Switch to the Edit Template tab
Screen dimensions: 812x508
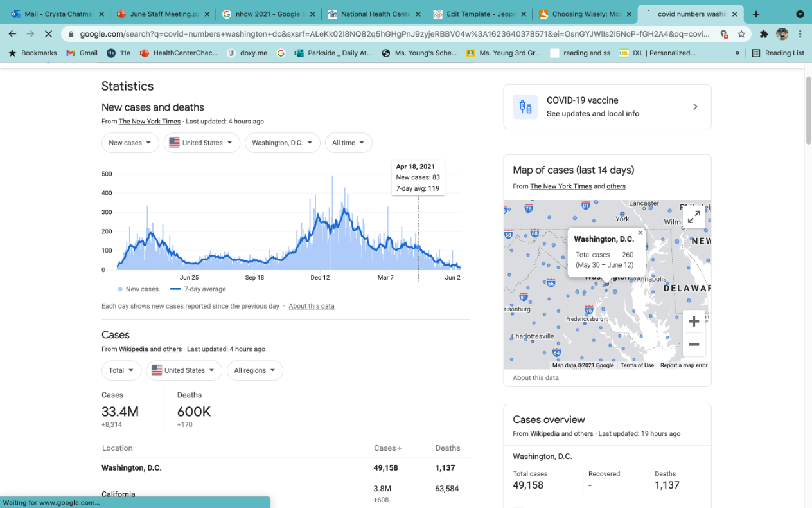[479, 14]
